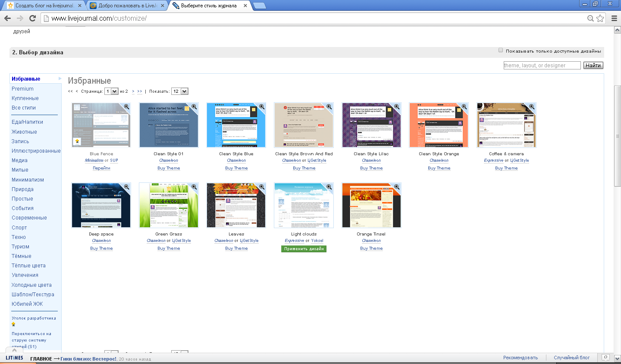Open the Deep space theme thumbnail
This screenshot has height=364, width=621.
click(101, 205)
